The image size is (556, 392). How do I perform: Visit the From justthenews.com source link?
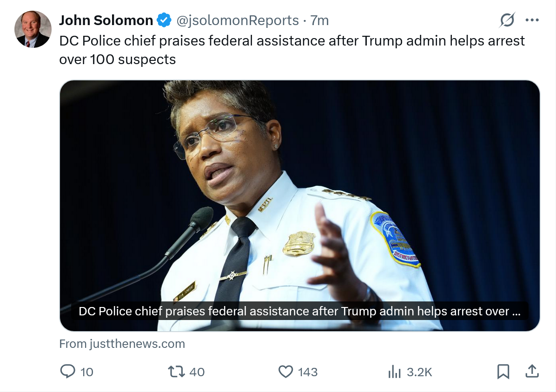pyautogui.click(x=122, y=344)
